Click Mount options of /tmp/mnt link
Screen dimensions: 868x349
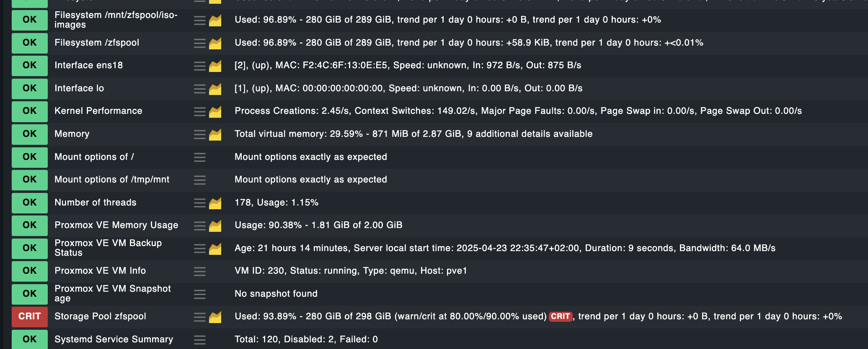click(x=112, y=180)
